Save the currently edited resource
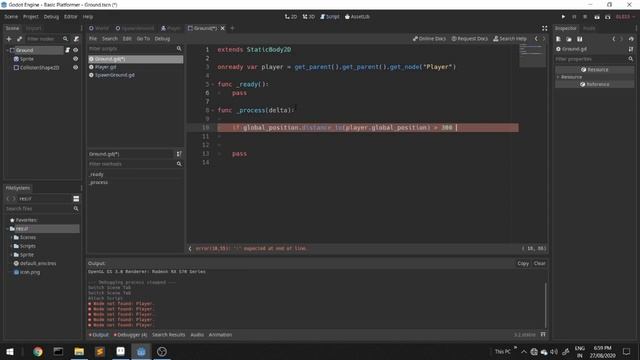The image size is (640, 360). click(x=580, y=39)
